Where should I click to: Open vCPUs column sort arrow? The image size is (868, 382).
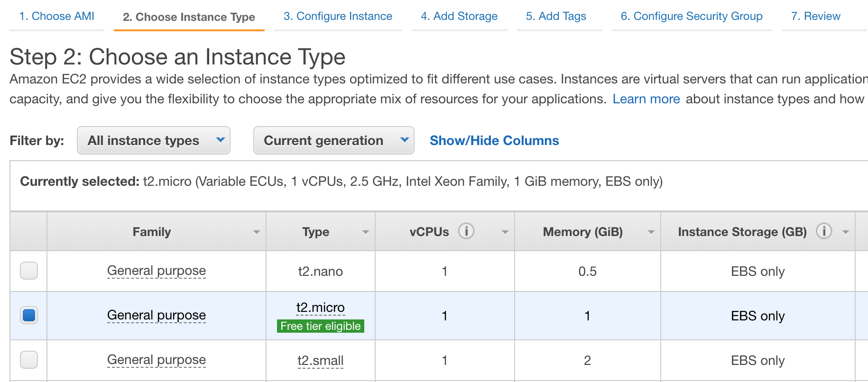pyautogui.click(x=505, y=232)
